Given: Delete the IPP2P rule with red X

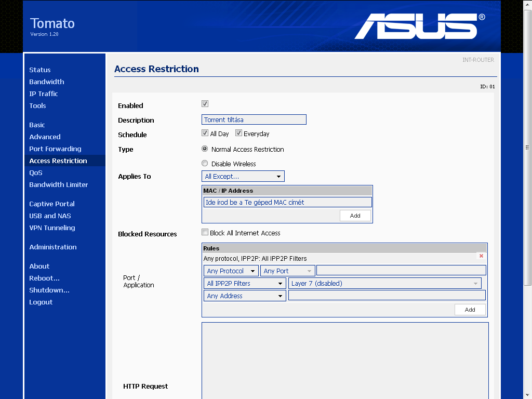Looking at the screenshot, I should click(481, 256).
